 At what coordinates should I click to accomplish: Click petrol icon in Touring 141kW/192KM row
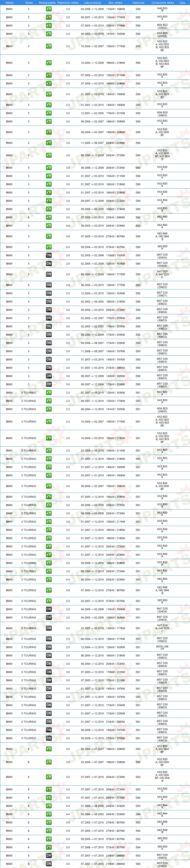[49, 409]
